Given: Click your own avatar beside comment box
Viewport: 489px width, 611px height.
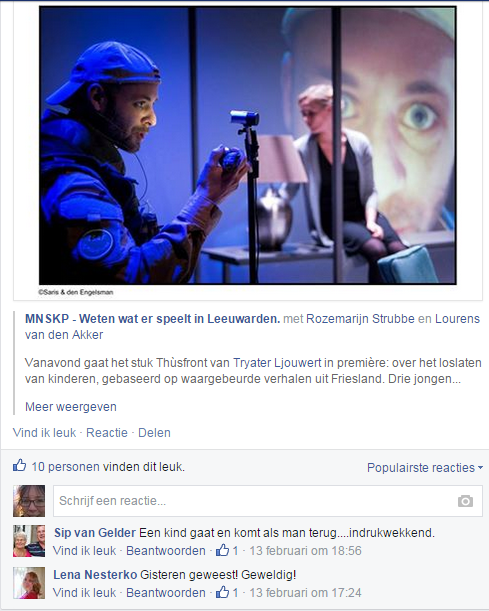Looking at the screenshot, I should tap(29, 501).
